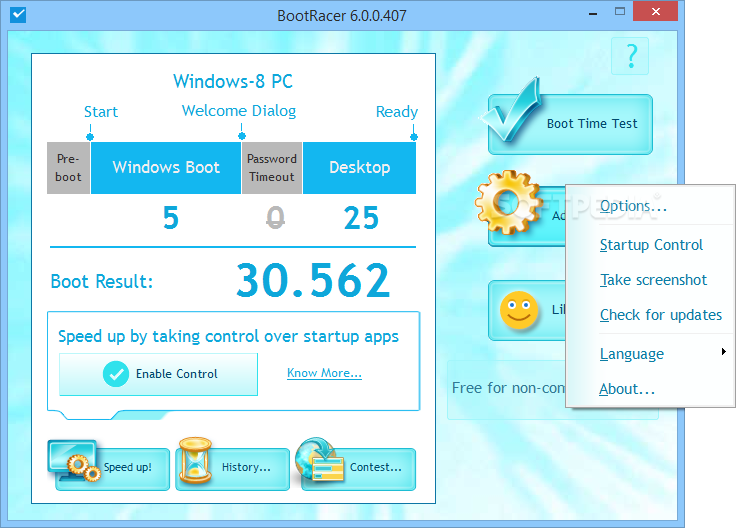Viewport: 736px width, 528px height.
Task: Open the History... button
Action: [x=232, y=469]
